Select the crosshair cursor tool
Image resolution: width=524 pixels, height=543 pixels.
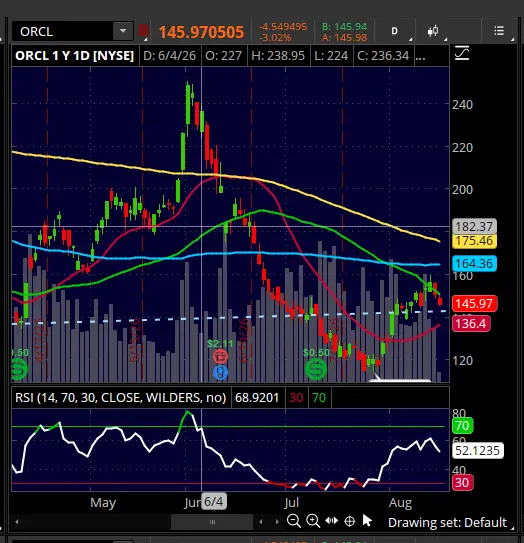(349, 521)
